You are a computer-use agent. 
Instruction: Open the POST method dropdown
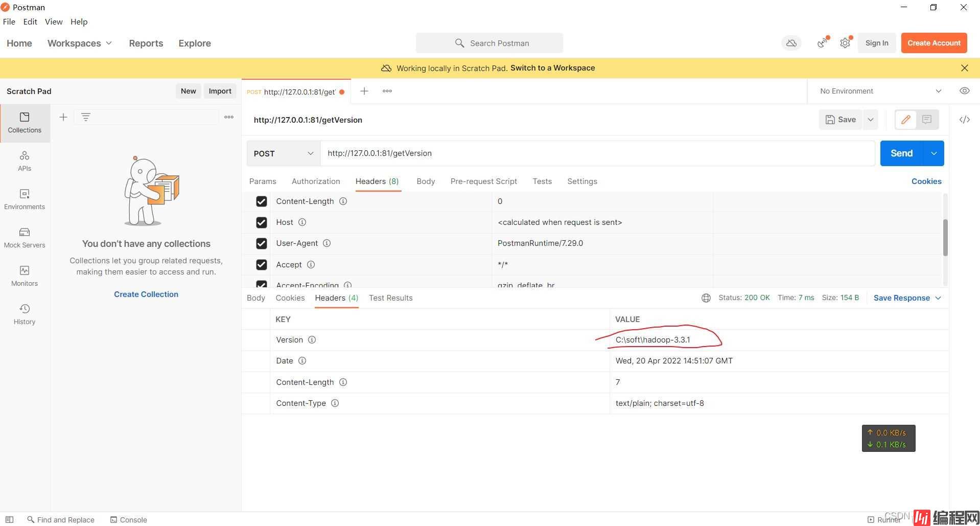tap(284, 153)
